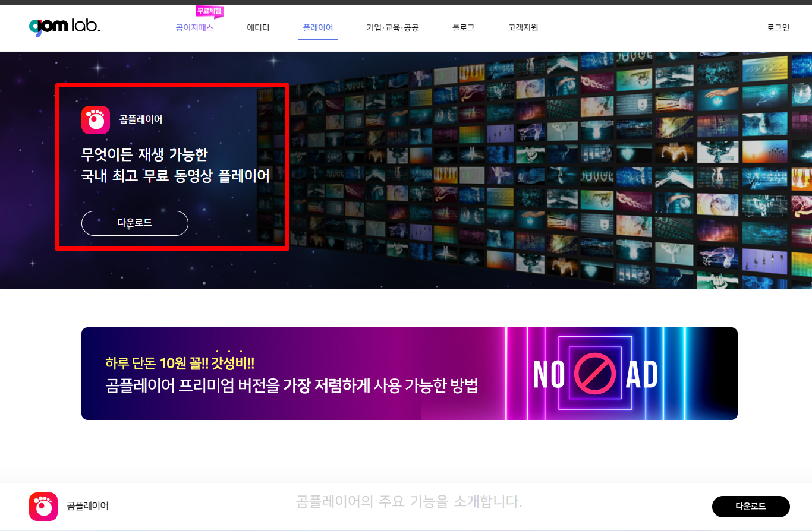The height and width of the screenshot is (531, 812).
Task: Open the 에디터 menu item
Action: point(258,27)
